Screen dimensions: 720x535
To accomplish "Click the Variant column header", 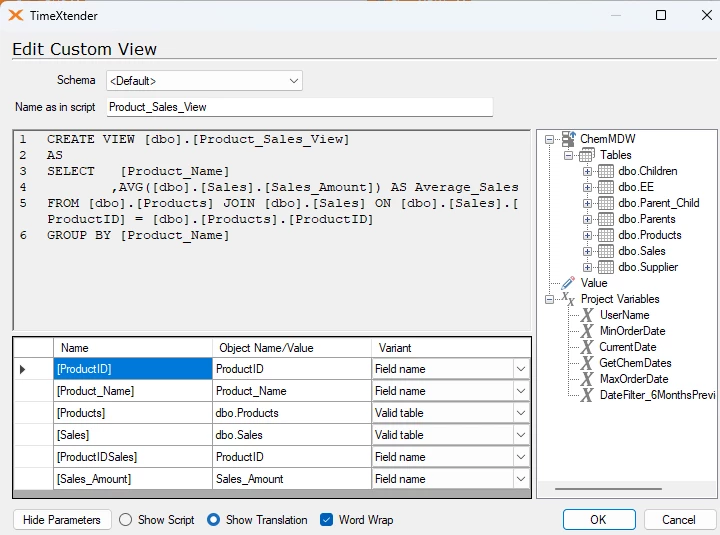I will [x=451, y=348].
